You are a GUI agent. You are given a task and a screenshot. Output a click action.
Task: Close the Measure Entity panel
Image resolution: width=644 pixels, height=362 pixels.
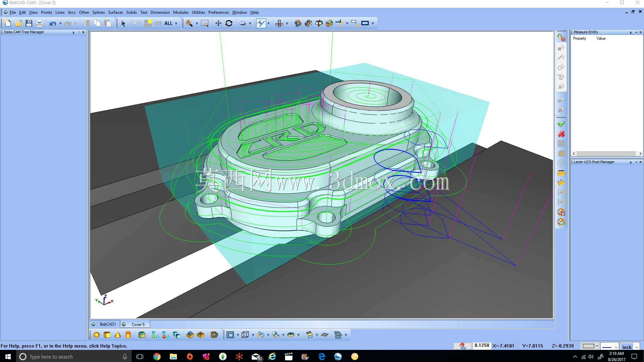(641, 32)
